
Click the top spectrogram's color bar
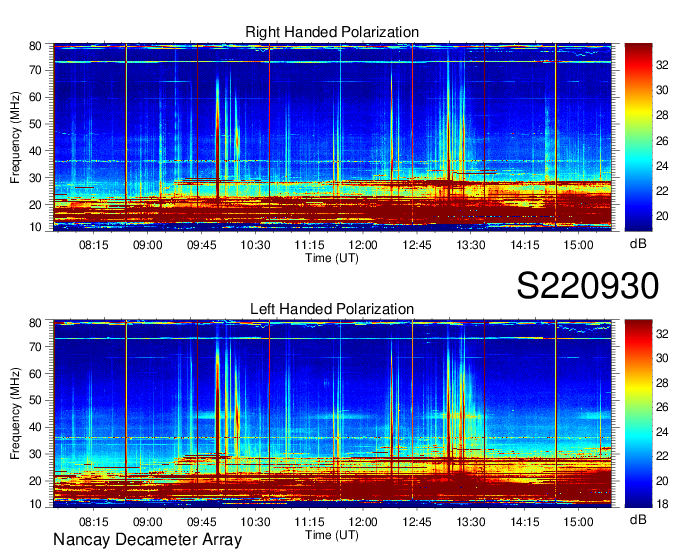pos(638,137)
